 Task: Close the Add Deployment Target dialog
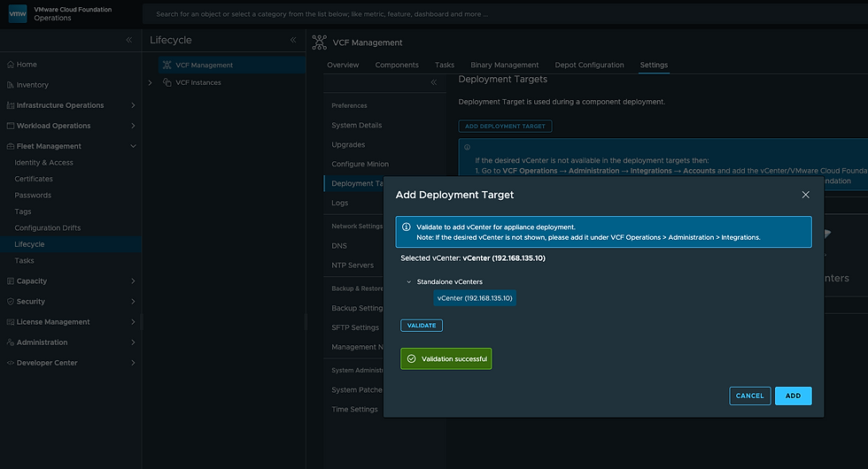click(805, 195)
